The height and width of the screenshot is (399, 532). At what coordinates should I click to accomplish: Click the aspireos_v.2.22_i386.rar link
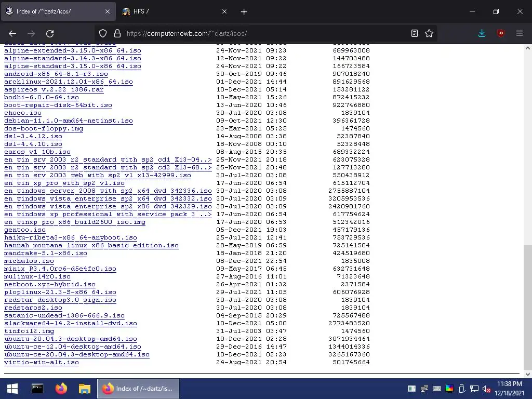coord(54,89)
